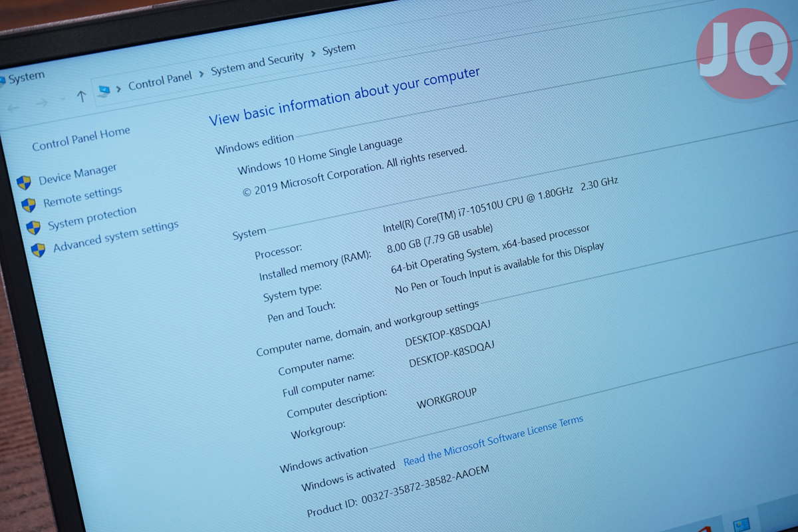Click the Windows activation section heading
798x532 pixels.
[324, 459]
